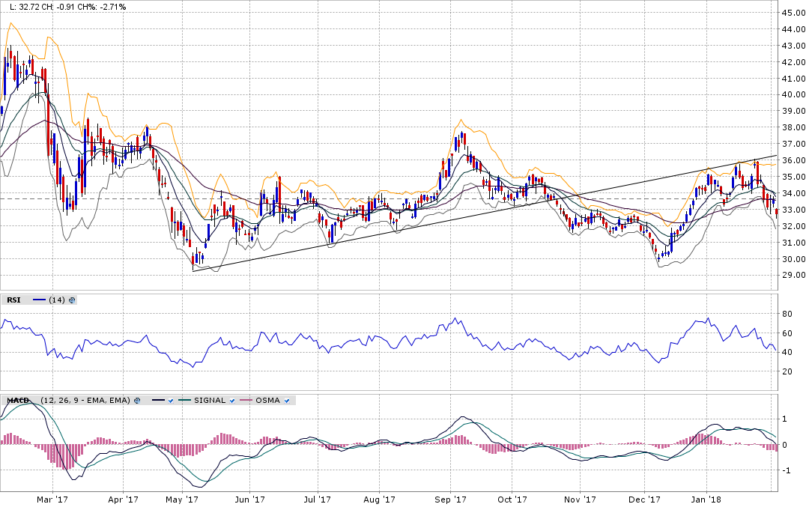Image resolution: width=812 pixels, height=510 pixels.
Task: Click the RSI blue line color swatch
Action: click(x=40, y=300)
